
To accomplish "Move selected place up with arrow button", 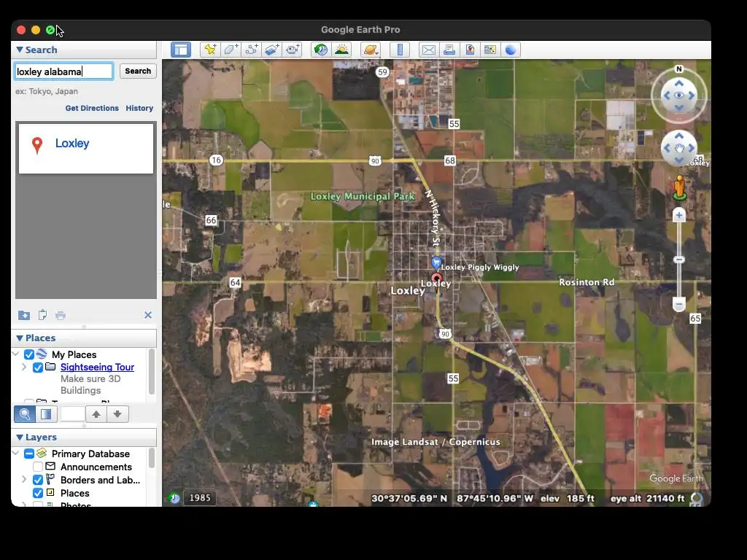I will tap(96, 414).
